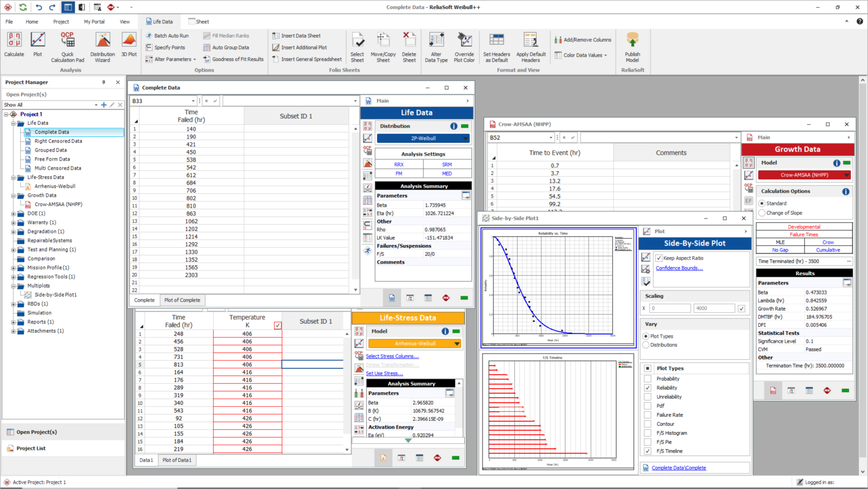Image resolution: width=868 pixels, height=489 pixels.
Task: Click the Help question mark icon
Action: coord(859,21)
